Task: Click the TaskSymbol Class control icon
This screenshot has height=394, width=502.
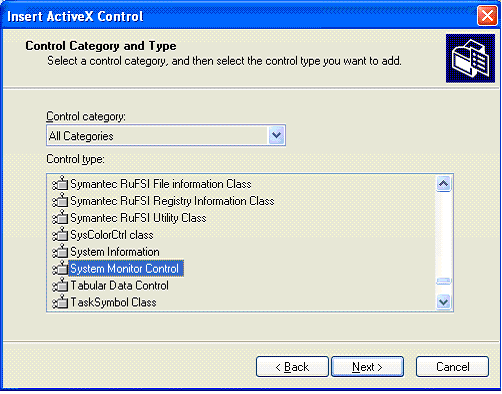Action: (60, 302)
